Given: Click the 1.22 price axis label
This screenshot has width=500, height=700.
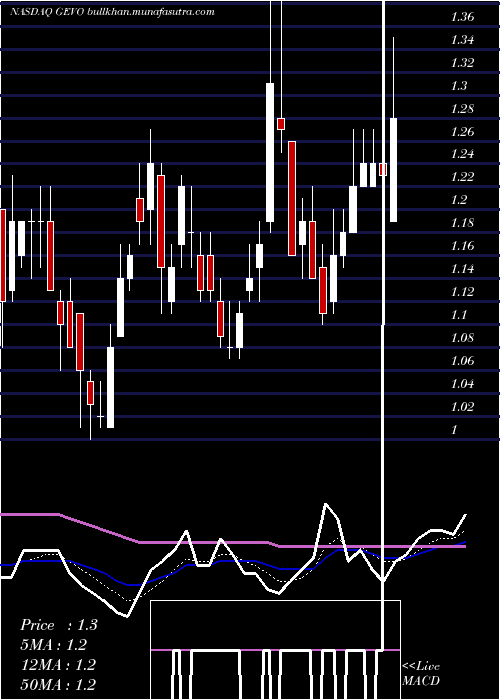Looking at the screenshot, I should [462, 177].
